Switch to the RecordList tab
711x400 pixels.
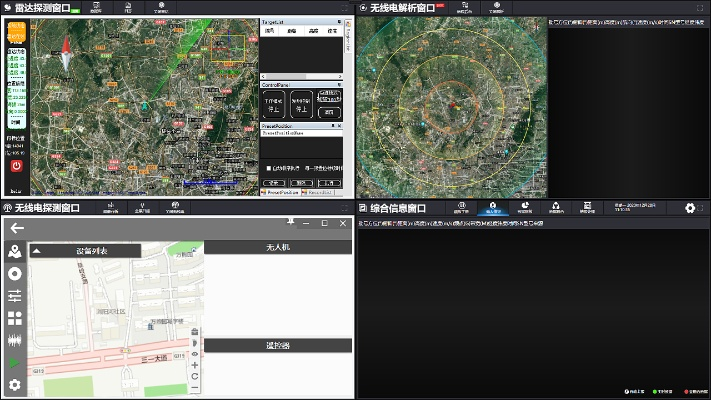coord(319,191)
